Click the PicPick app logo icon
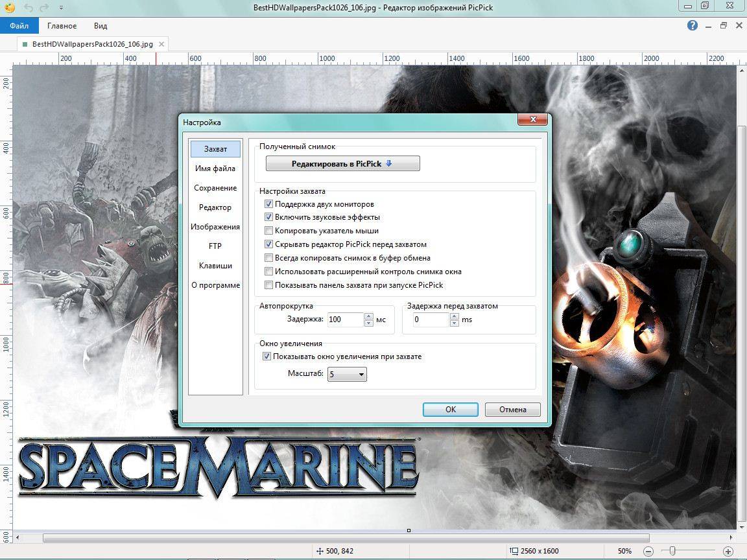 (10, 7)
